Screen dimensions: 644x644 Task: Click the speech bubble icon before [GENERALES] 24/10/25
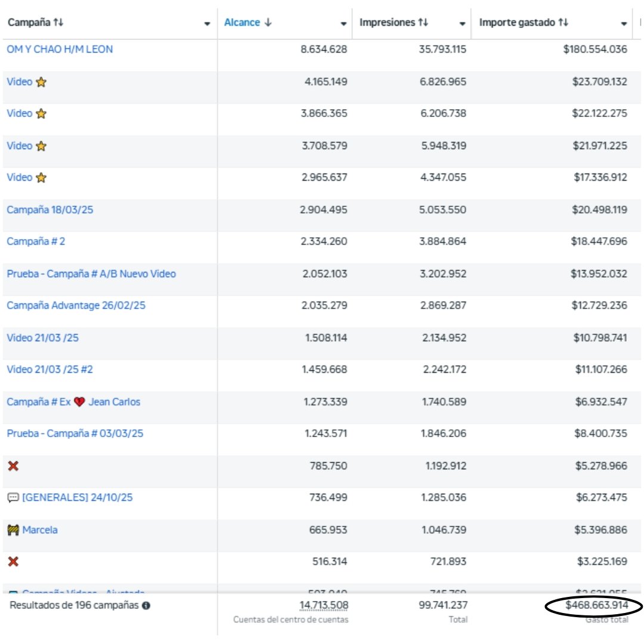(x=14, y=497)
